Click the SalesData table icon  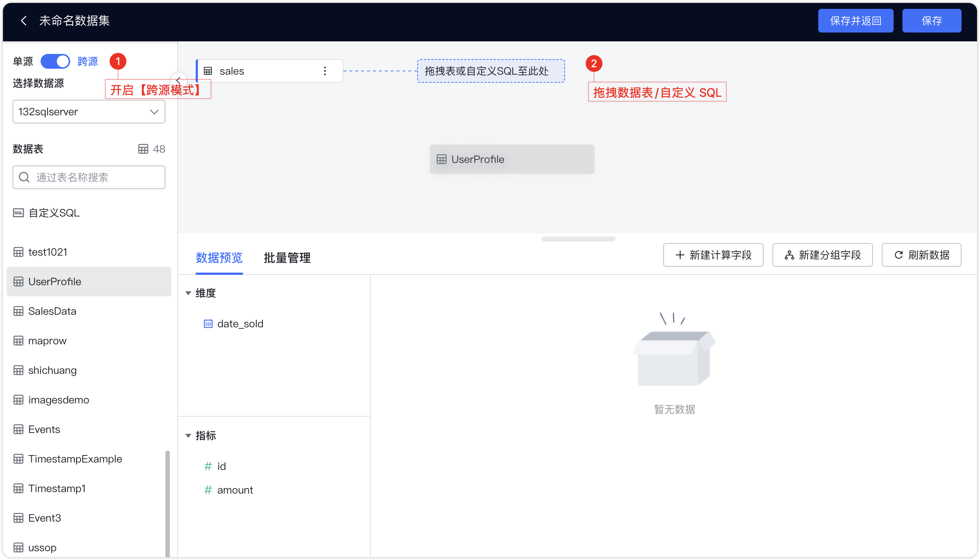18,311
